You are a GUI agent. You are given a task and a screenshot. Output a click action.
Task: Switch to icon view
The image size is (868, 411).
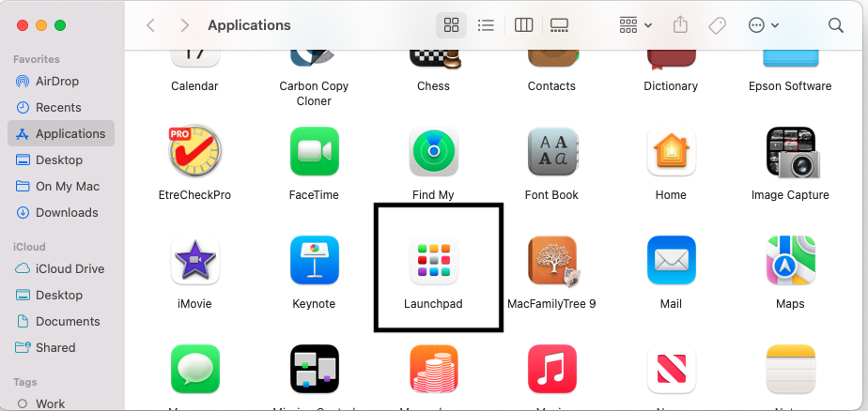coord(451,25)
